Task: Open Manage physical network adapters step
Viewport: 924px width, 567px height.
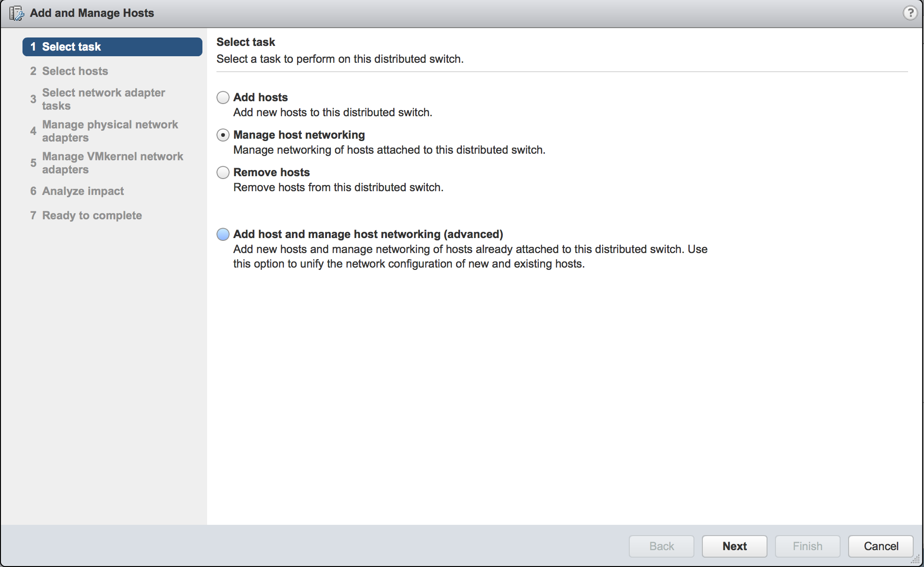Action: tap(104, 131)
